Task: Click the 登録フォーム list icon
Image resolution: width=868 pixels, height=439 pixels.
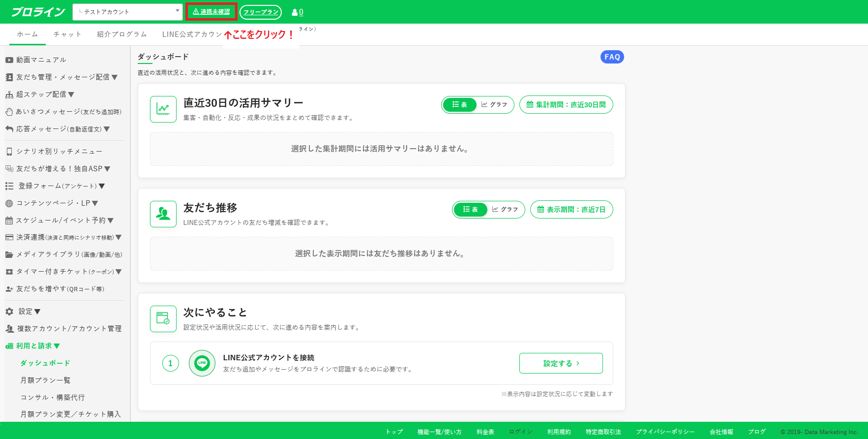Action: pos(9,186)
